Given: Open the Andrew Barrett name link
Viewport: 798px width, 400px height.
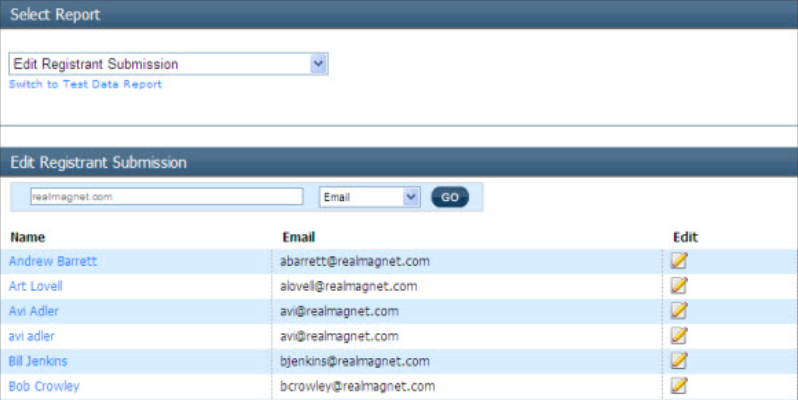Looking at the screenshot, I should [x=53, y=261].
